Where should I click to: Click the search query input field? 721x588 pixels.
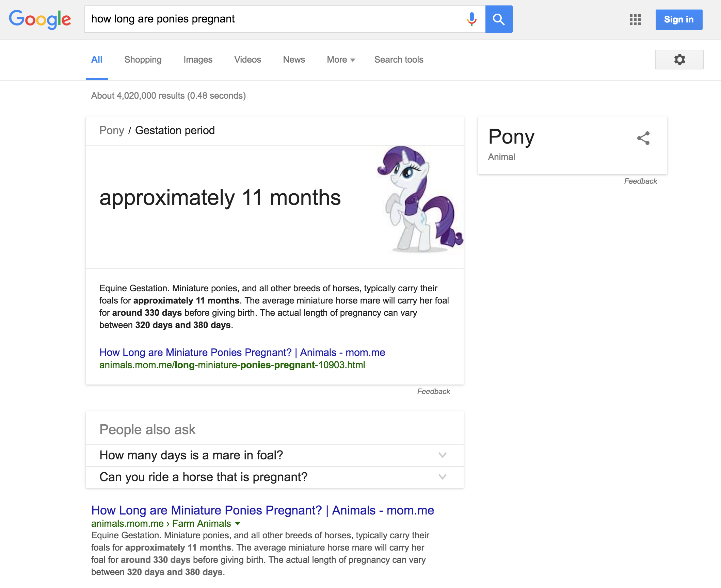click(272, 19)
